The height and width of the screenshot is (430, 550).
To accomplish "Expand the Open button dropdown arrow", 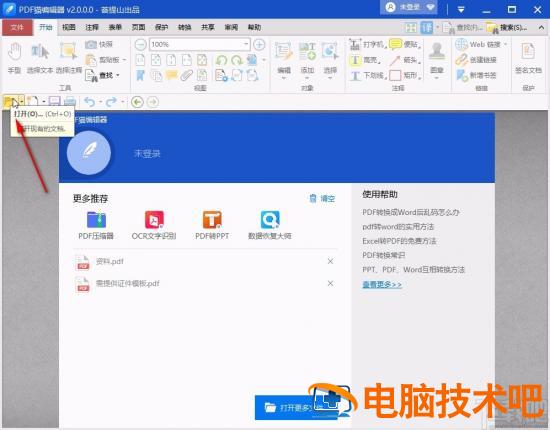I will pyautogui.click(x=21, y=102).
